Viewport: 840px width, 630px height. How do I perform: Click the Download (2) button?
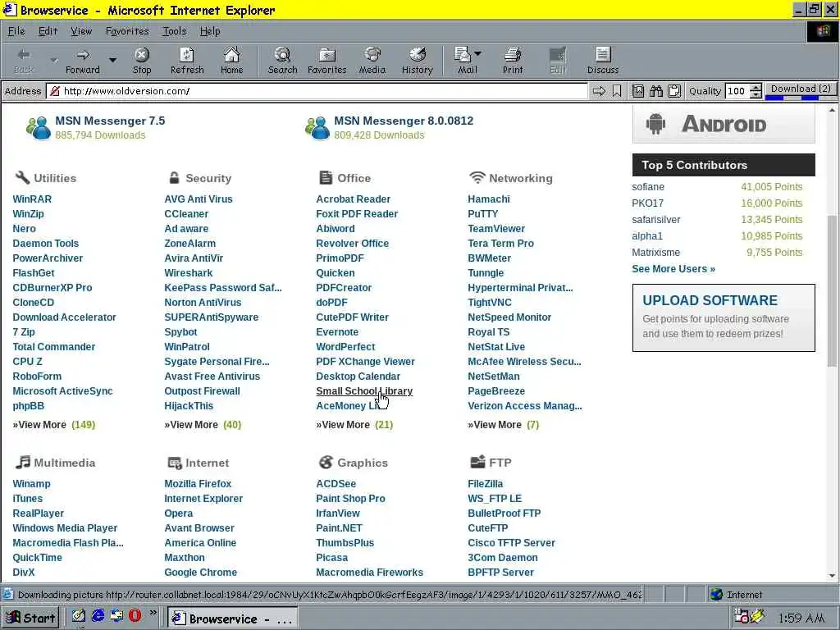point(801,90)
